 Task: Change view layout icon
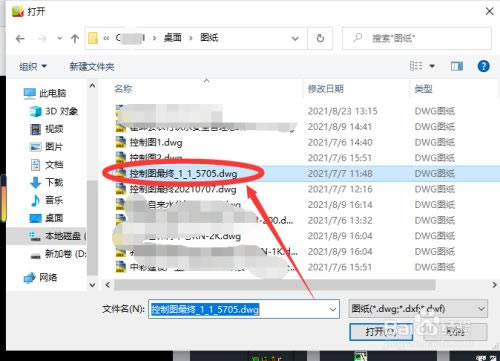pos(416,66)
